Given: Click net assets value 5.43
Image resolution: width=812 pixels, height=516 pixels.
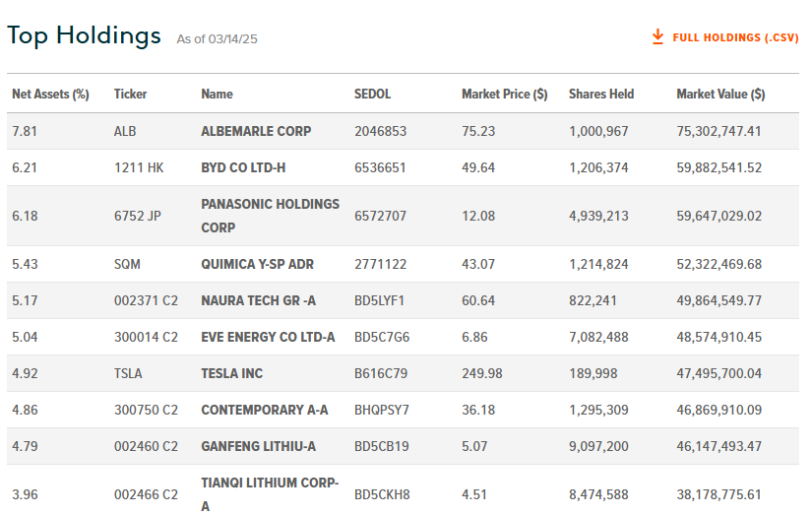Looking at the screenshot, I should pos(25,264).
